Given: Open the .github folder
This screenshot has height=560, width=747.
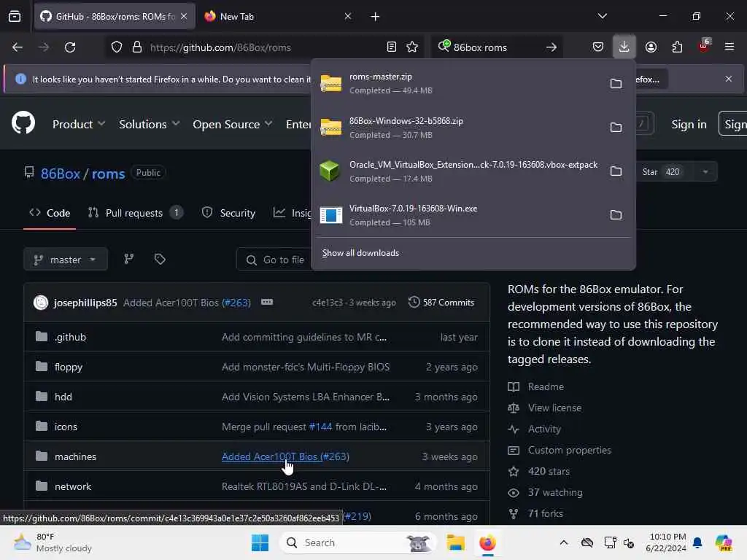Looking at the screenshot, I should pos(71,337).
